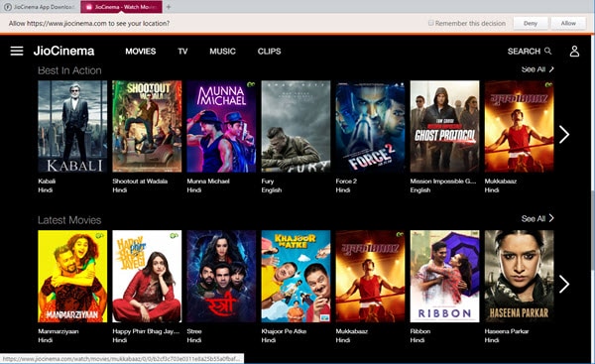Open the TV section

point(182,52)
